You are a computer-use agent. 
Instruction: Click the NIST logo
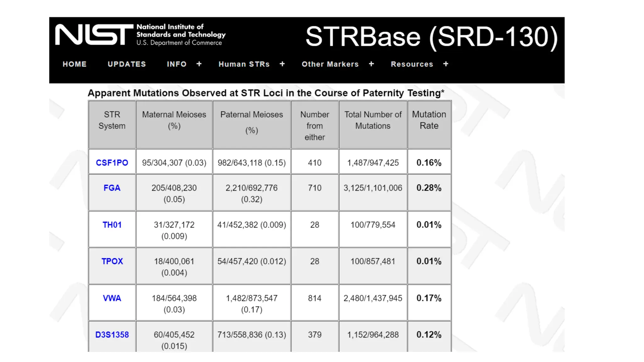[x=94, y=35]
